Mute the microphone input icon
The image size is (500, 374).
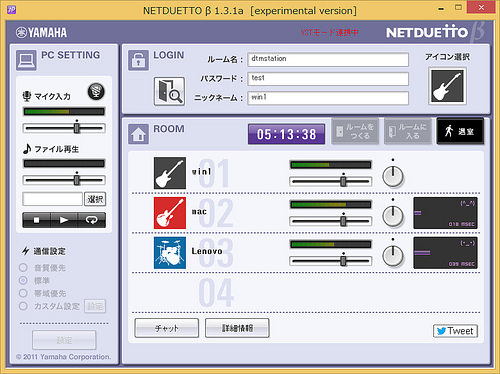click(x=96, y=92)
